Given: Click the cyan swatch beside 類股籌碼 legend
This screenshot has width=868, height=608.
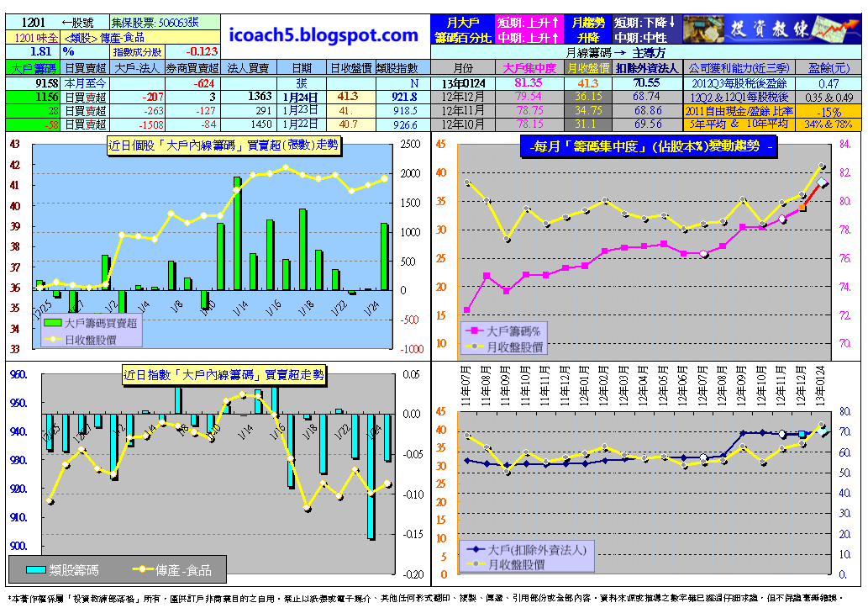Looking at the screenshot, I should point(35,570).
